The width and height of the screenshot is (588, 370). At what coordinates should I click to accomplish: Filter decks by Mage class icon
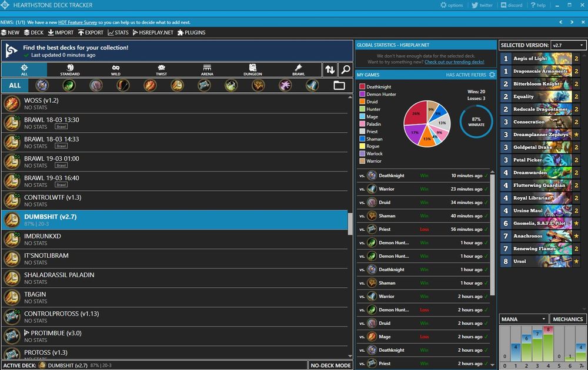[150, 85]
